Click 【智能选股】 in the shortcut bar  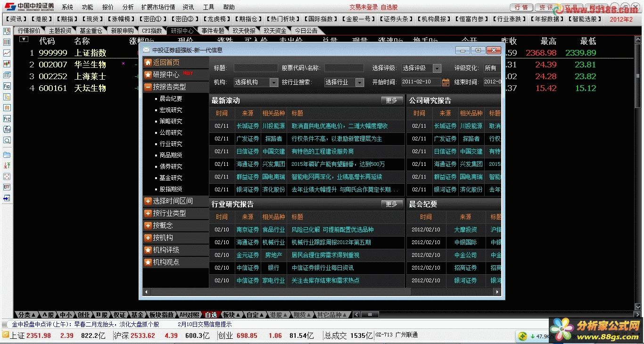pos(585,19)
